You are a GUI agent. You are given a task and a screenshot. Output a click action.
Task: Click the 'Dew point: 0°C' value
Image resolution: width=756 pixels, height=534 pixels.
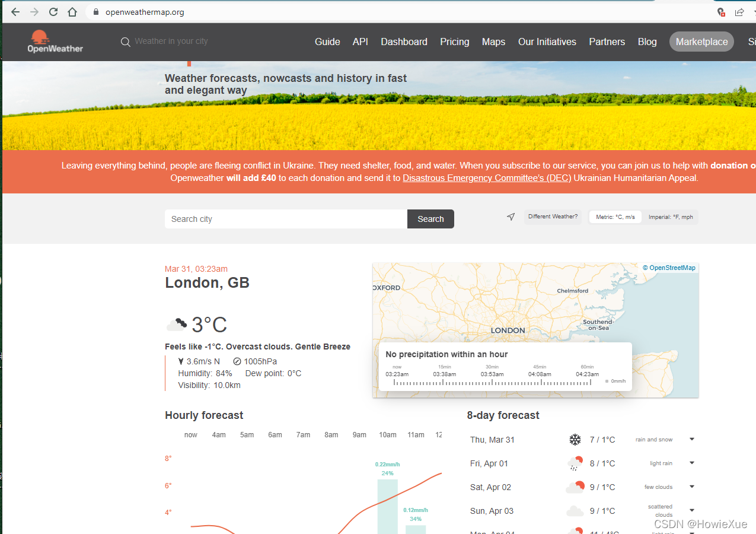(273, 373)
